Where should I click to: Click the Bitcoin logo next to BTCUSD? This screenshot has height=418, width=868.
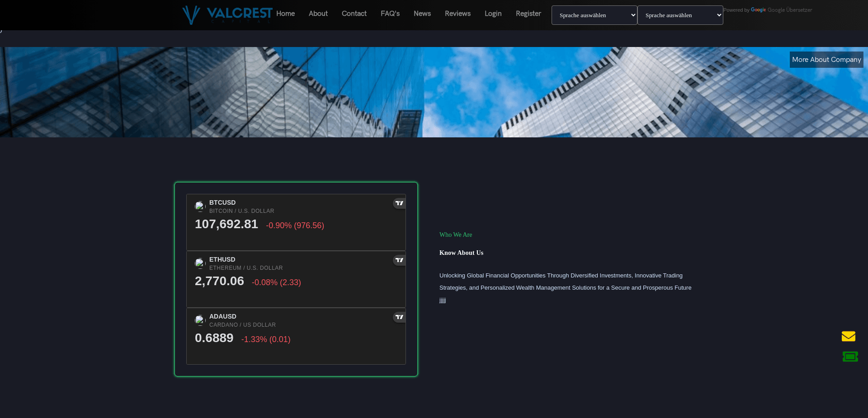click(x=200, y=206)
